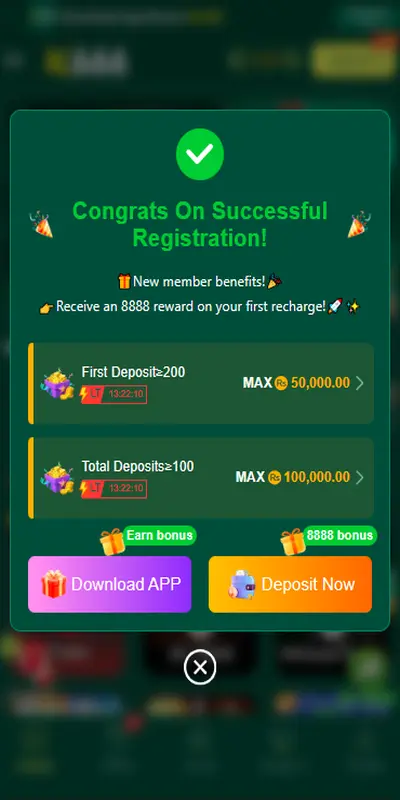Tap the Download APP button

pos(110,584)
